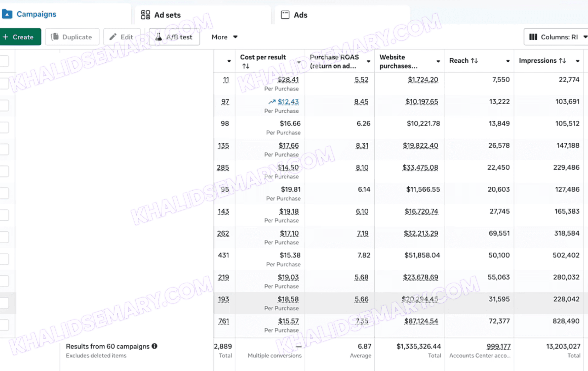This screenshot has width=588, height=371.
Task: Click the info icon next to Results from 60 campaigns
Action: 154,346
